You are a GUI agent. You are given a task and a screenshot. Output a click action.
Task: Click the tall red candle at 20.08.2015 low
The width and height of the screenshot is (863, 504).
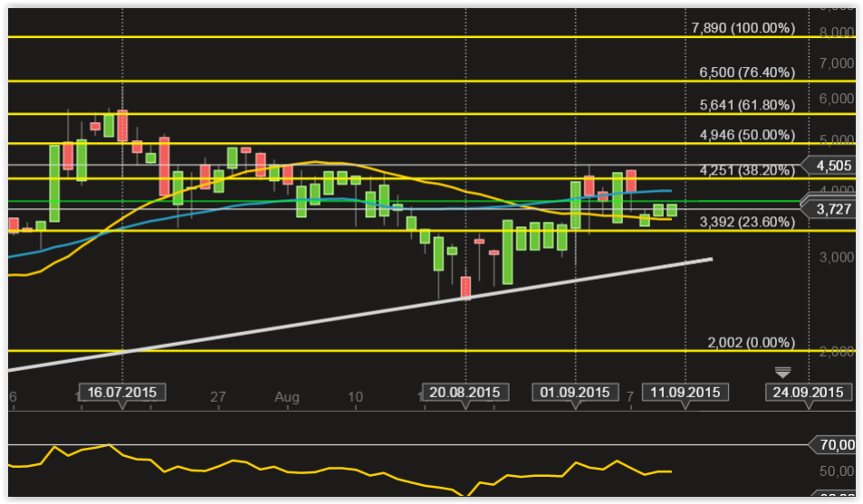(x=465, y=288)
